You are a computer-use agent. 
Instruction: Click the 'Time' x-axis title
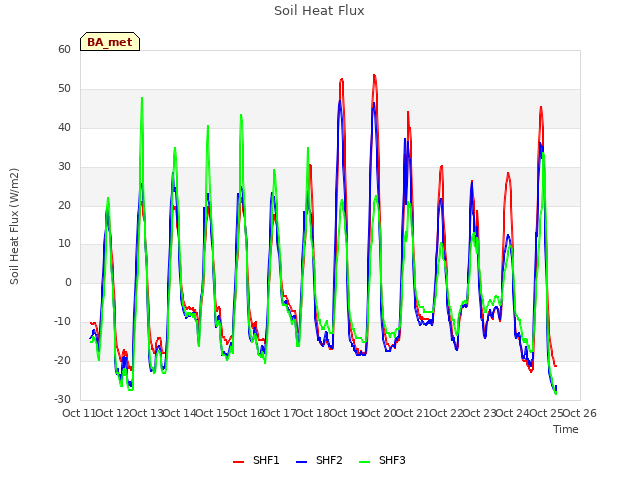(x=565, y=429)
